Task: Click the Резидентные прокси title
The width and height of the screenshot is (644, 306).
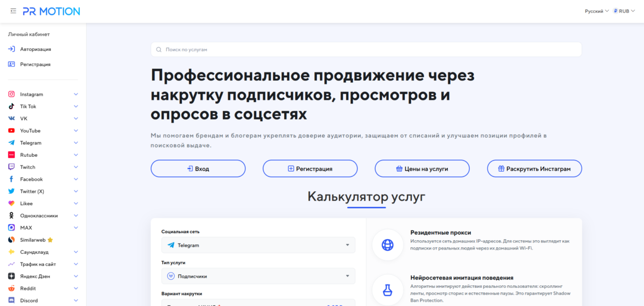Action: 441,233
